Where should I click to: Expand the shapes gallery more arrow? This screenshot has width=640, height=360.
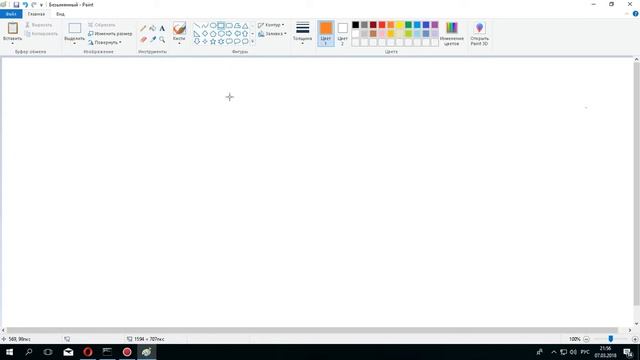252,42
